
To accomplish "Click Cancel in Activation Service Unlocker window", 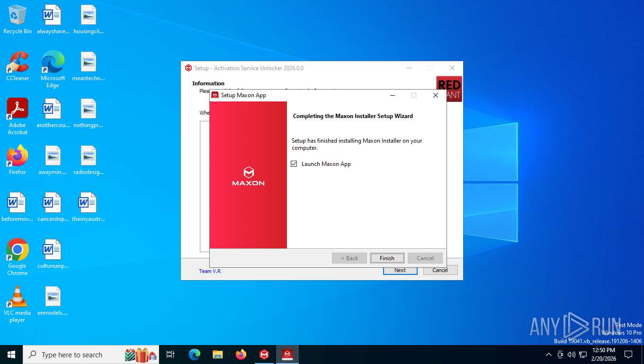I will click(440, 270).
